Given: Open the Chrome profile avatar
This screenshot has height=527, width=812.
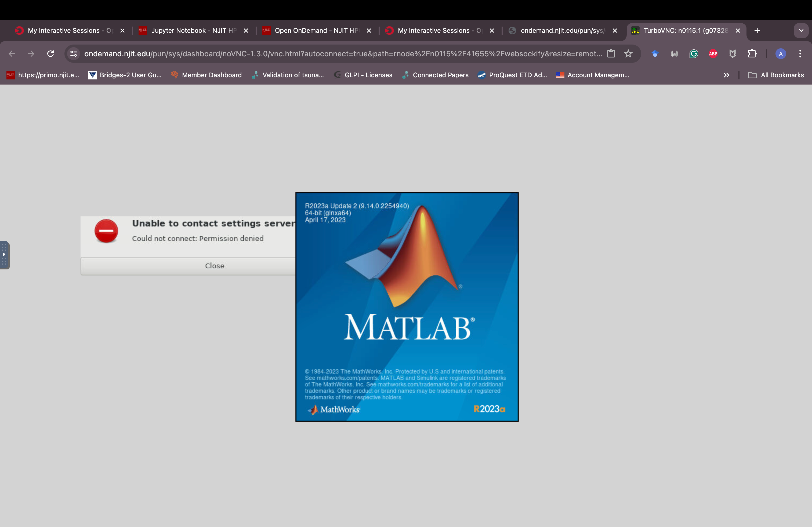Looking at the screenshot, I should point(781,53).
